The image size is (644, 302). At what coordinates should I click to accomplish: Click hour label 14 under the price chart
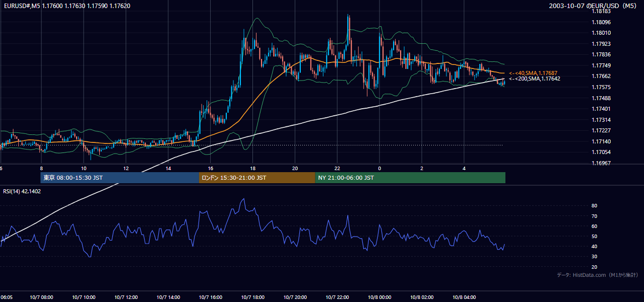pos(168,169)
